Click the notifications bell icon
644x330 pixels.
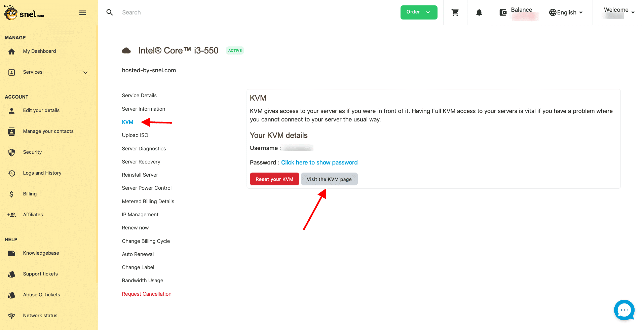coord(479,12)
